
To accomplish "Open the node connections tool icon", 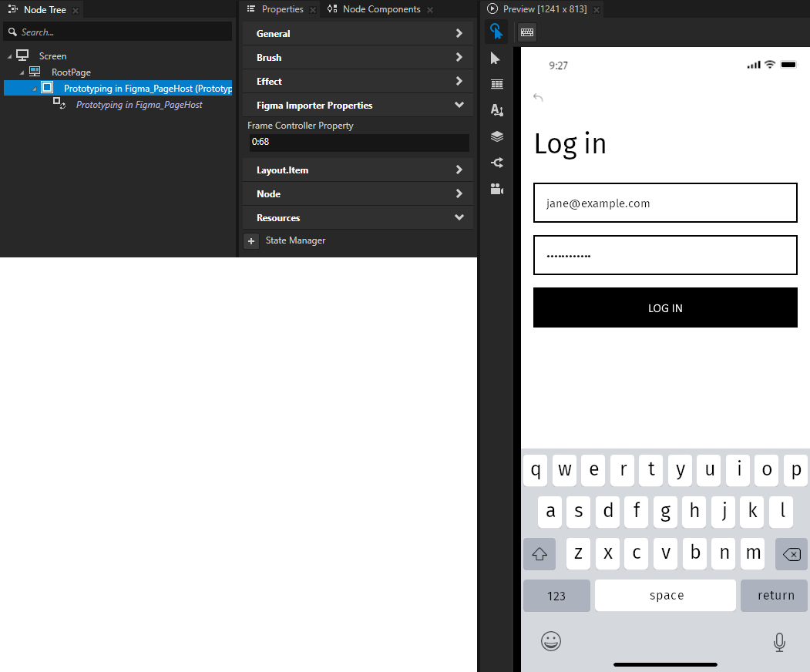I will point(496,163).
